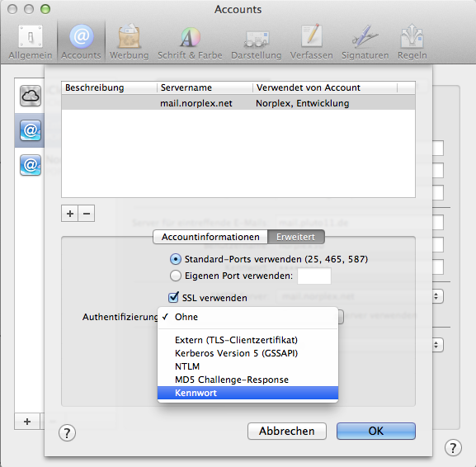Viewport: 476px width, 467px height.
Task: Open Schrift & Farbe preferences
Action: tap(190, 43)
